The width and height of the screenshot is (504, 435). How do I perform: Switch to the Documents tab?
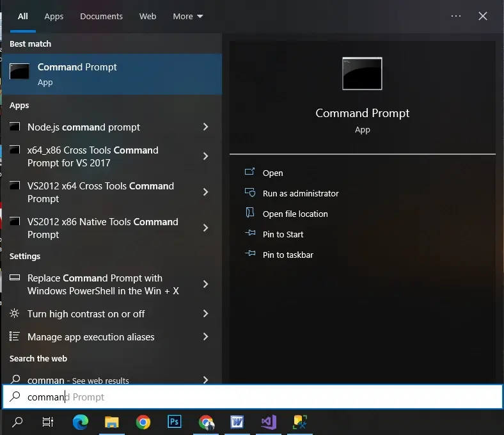coord(101,16)
